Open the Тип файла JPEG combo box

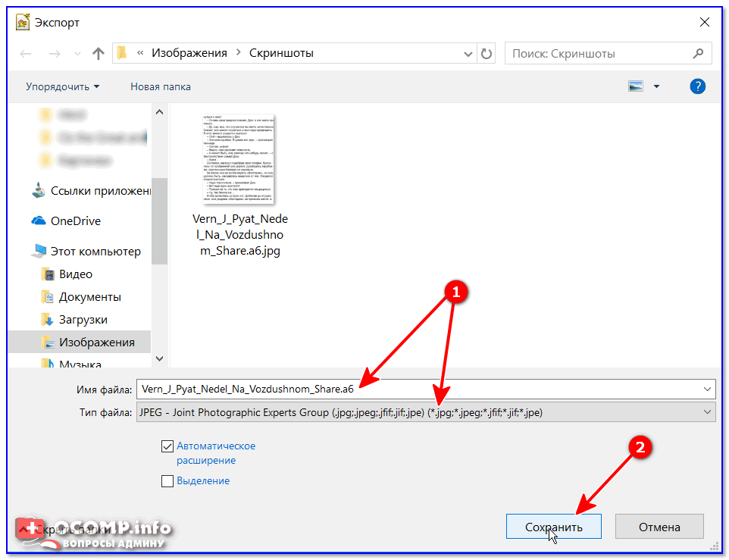click(426, 412)
